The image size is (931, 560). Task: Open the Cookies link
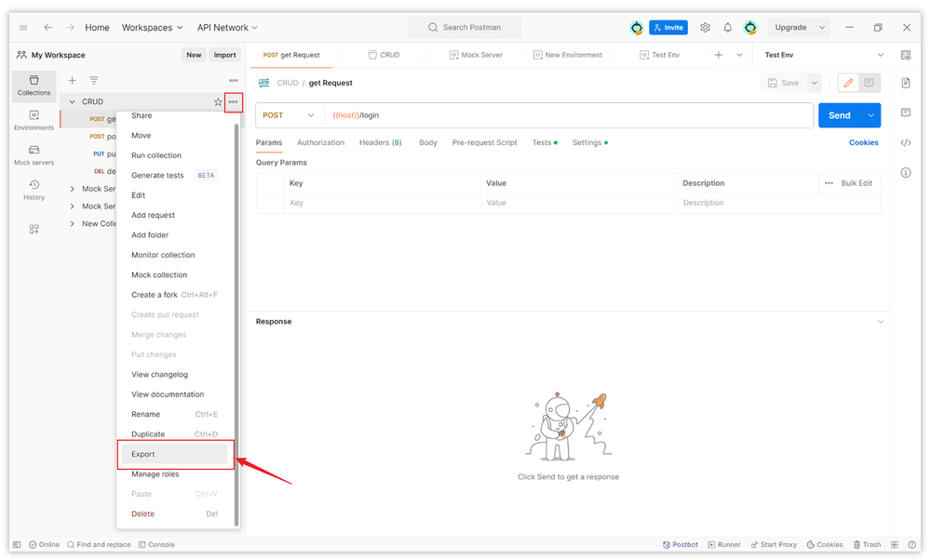coord(863,142)
